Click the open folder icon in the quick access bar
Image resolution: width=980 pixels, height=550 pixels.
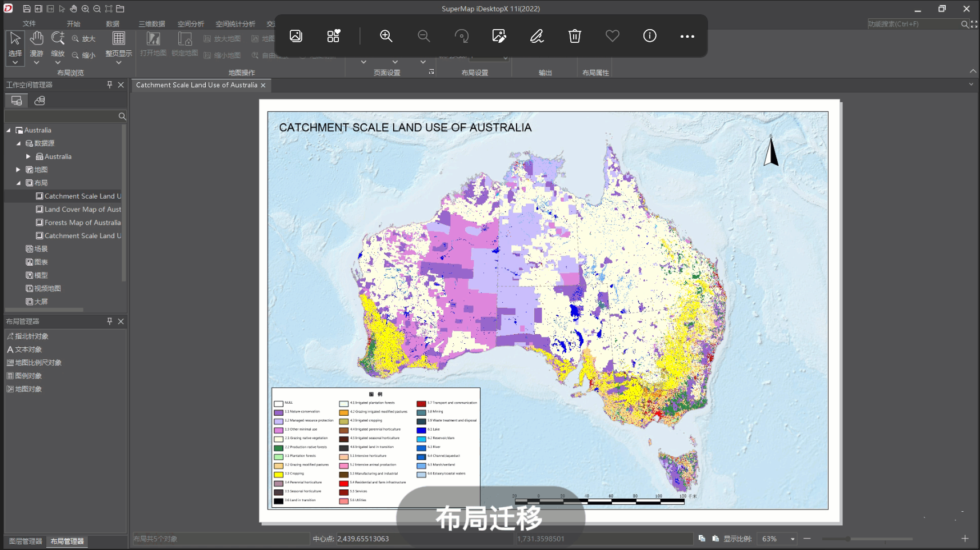(x=120, y=9)
